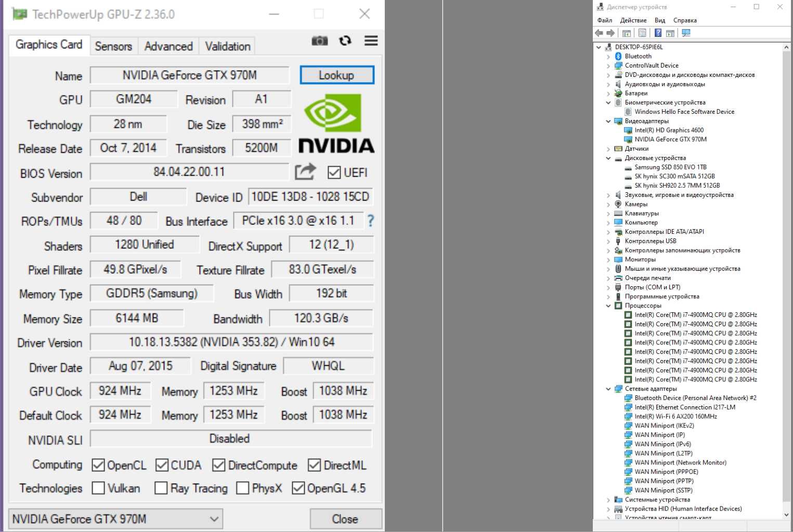This screenshot has height=532, width=793.
Task: Click the Камеры camera icon
Action: [x=618, y=204]
